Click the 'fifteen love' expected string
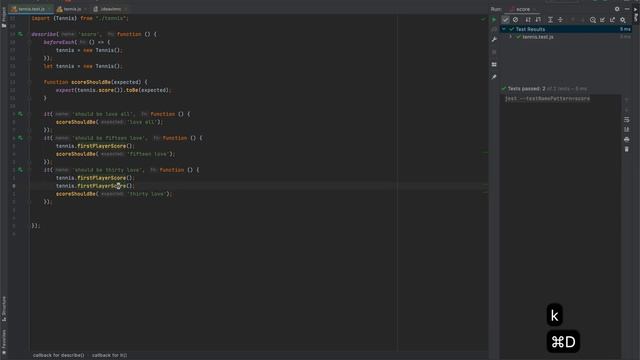 [x=148, y=154]
